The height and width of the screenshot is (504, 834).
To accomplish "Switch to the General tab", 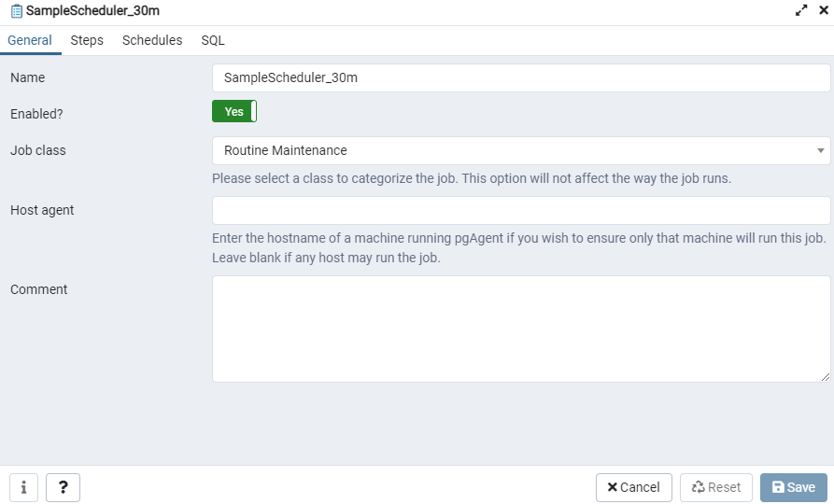I will [x=30, y=40].
